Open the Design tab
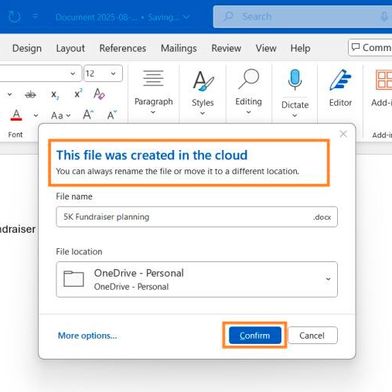Viewport: 392px width, 392px height. [x=27, y=48]
